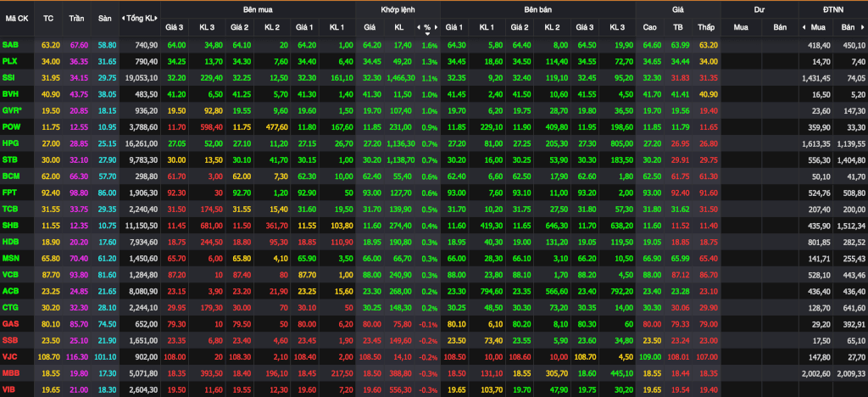The height and width of the screenshot is (397, 868).
Task: Click the right arrow beside ĐTNN Bán header
Action: pyautogui.click(x=861, y=26)
